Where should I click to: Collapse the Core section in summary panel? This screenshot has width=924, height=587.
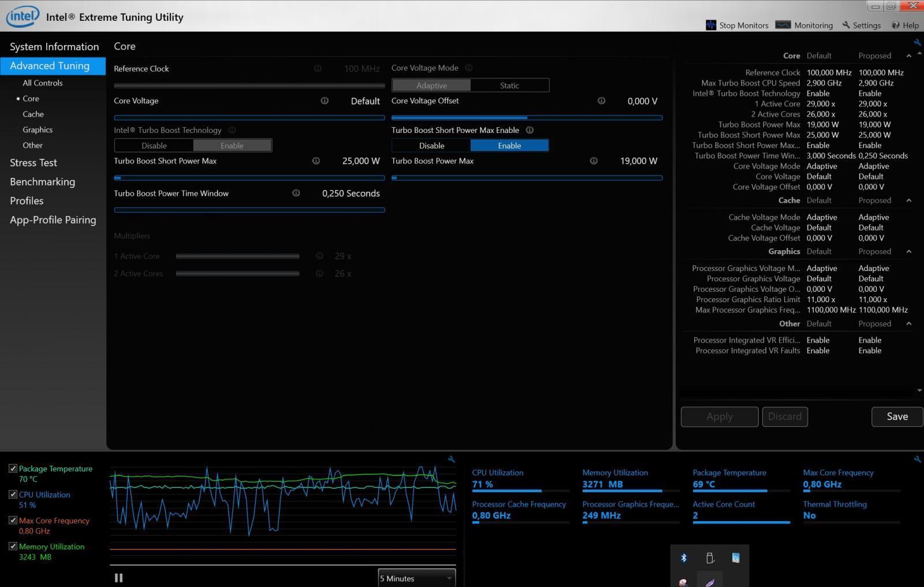pos(909,56)
